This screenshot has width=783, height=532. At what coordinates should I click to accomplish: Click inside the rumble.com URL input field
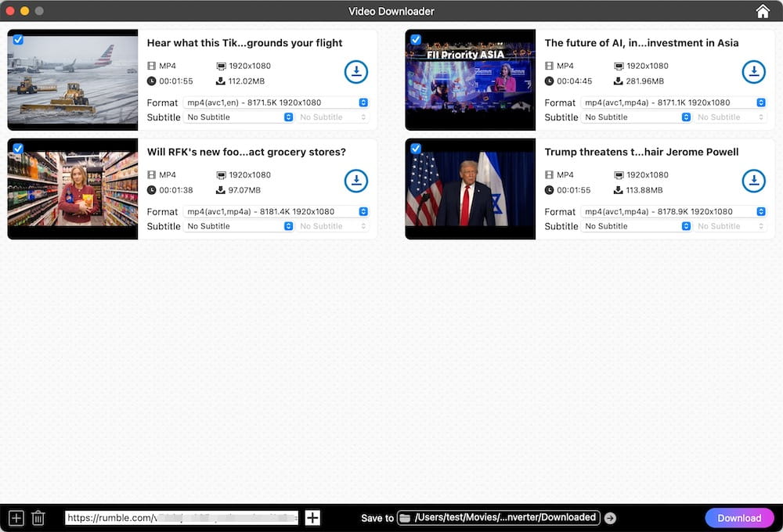[180, 517]
